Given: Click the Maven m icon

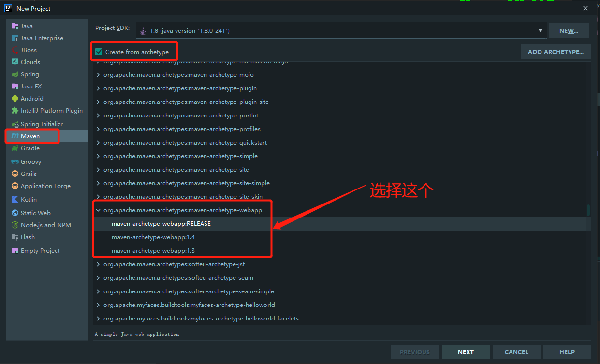Looking at the screenshot, I should [15, 136].
